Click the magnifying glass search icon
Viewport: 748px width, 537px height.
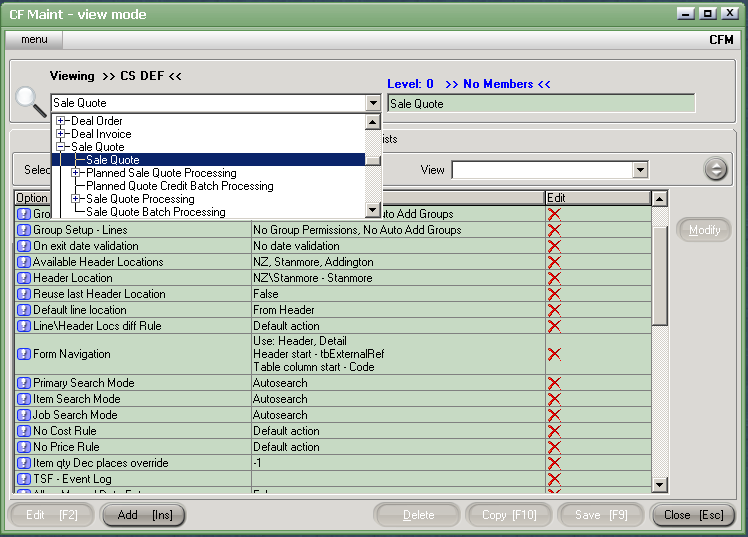click(x=30, y=102)
